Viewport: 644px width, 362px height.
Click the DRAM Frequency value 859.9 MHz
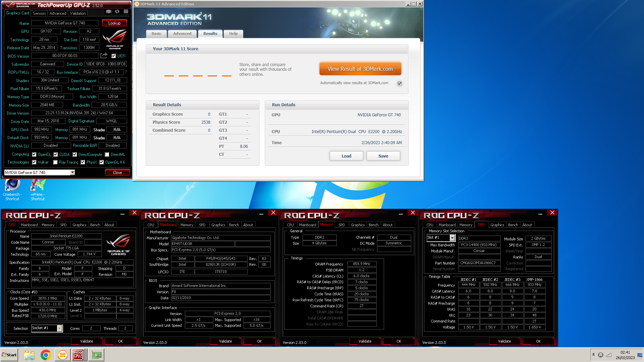(362, 264)
